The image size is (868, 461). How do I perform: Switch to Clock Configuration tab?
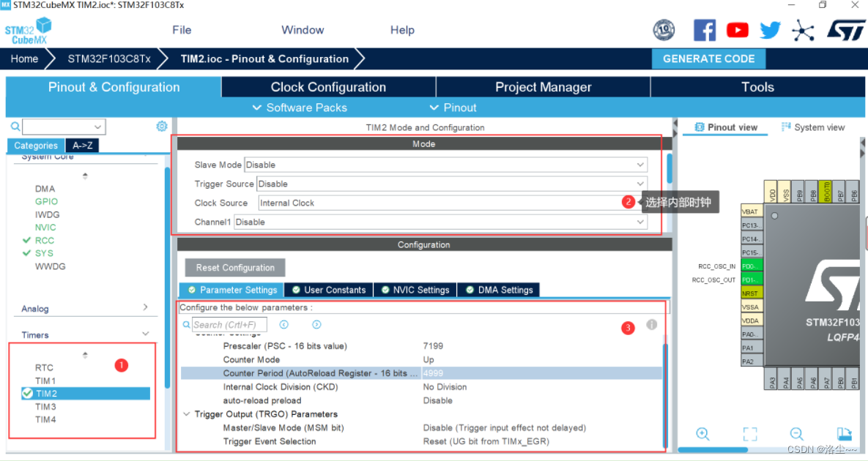(328, 87)
